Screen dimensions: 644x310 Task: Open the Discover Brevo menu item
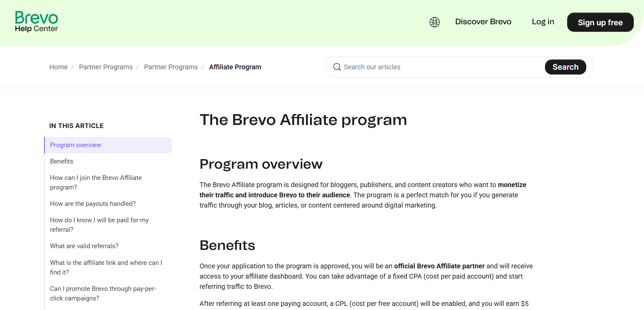tap(483, 22)
